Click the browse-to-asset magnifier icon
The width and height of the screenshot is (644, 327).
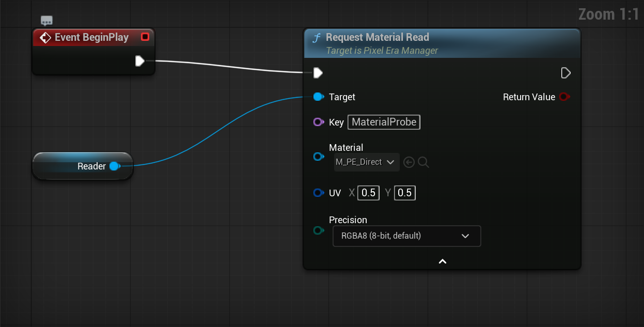coord(423,163)
